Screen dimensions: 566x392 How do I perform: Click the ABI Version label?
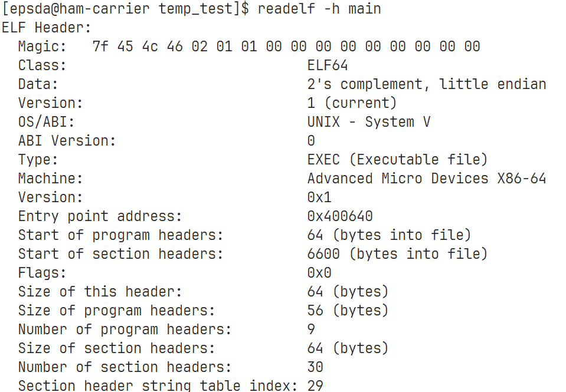pos(67,141)
